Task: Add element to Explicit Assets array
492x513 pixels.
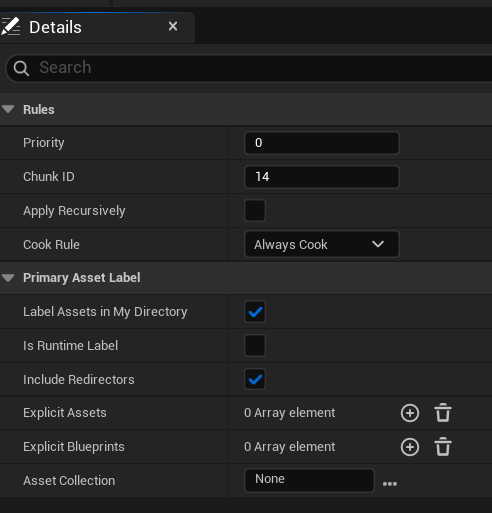Action: pyautogui.click(x=410, y=413)
